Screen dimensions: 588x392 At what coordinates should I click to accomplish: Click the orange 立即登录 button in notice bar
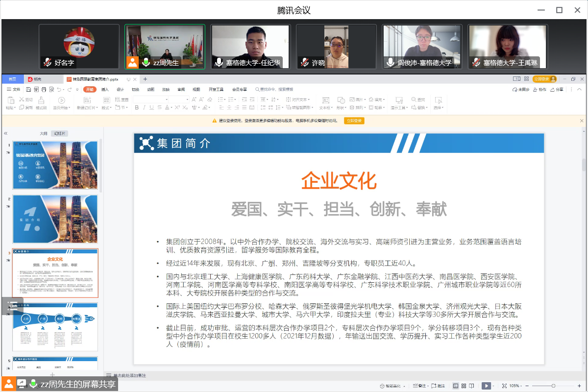[x=354, y=121]
